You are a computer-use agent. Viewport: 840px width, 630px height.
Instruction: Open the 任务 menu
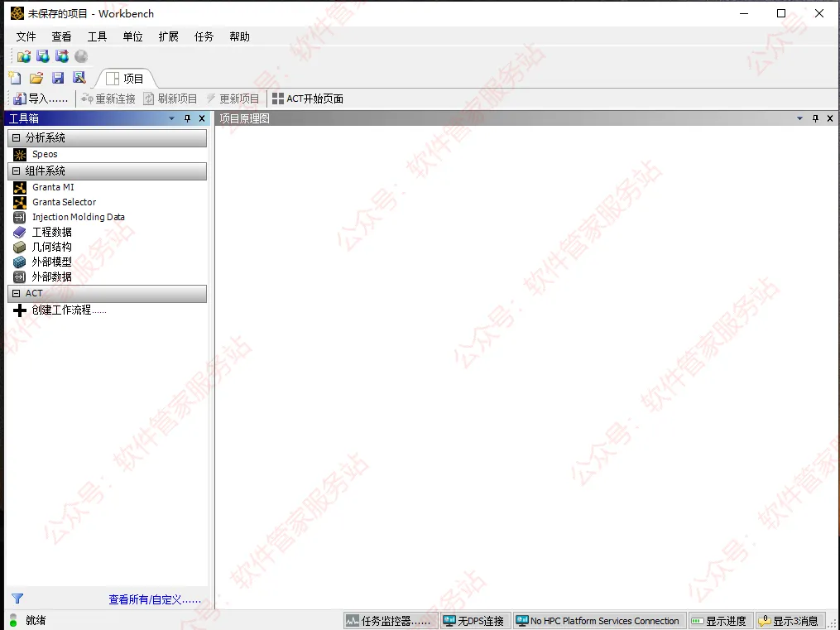click(204, 36)
